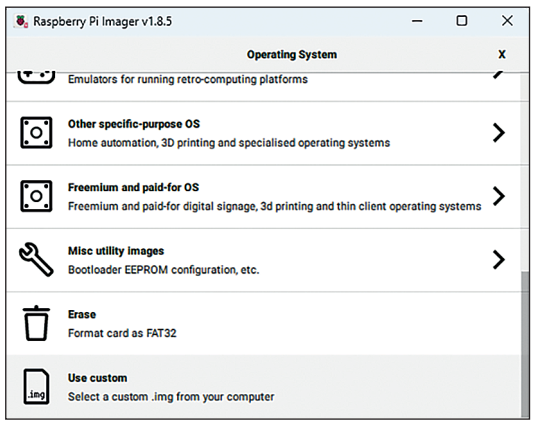Click the 'Raspberry Pi Imager v1.8.5' window title
The width and height of the screenshot is (535, 427).
coord(102,22)
